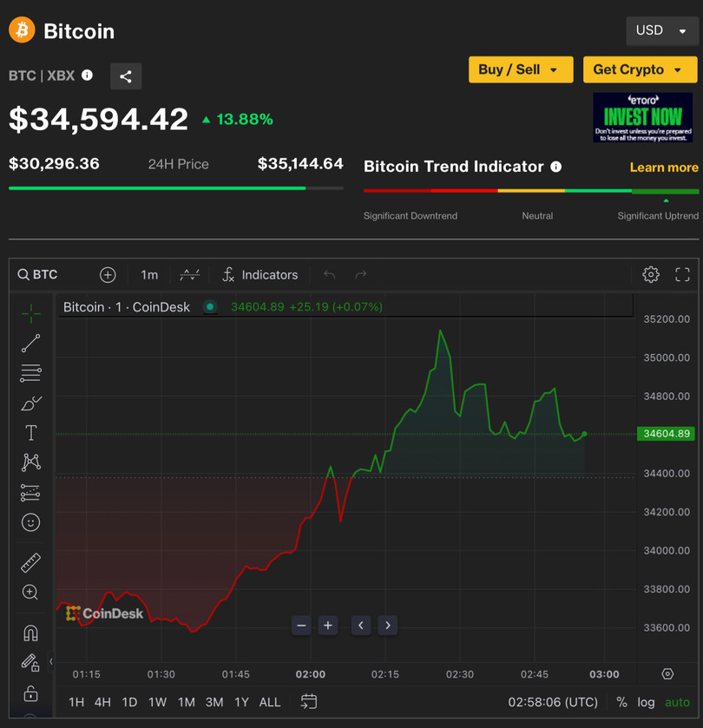Select the Text annotation tool
The height and width of the screenshot is (728, 703).
(30, 433)
